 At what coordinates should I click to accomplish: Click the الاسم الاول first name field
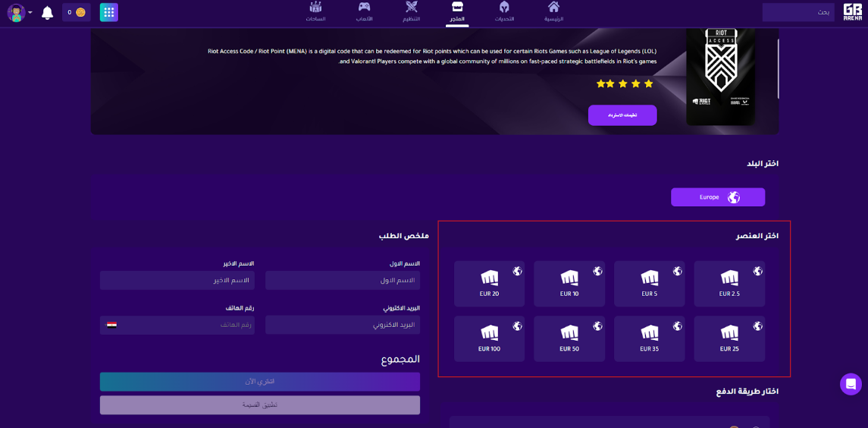343,281
